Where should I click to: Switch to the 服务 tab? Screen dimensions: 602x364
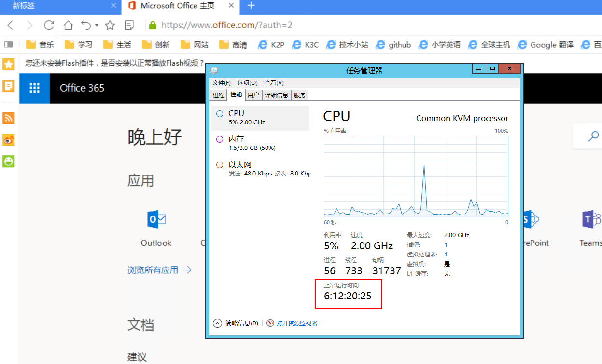[x=300, y=95]
